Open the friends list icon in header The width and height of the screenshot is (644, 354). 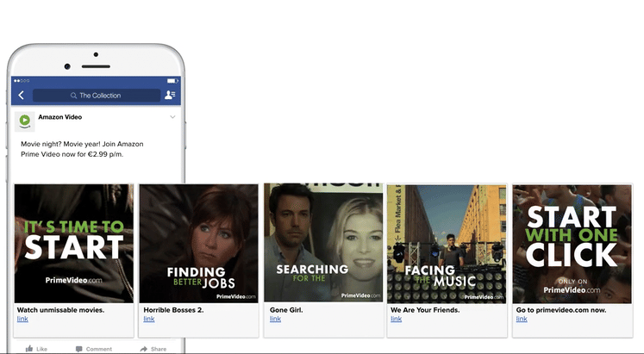170,95
